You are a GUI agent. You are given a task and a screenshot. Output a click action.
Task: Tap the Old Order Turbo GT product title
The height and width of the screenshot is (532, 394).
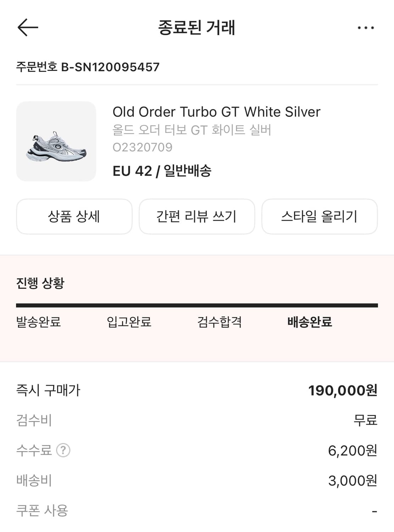tap(216, 112)
